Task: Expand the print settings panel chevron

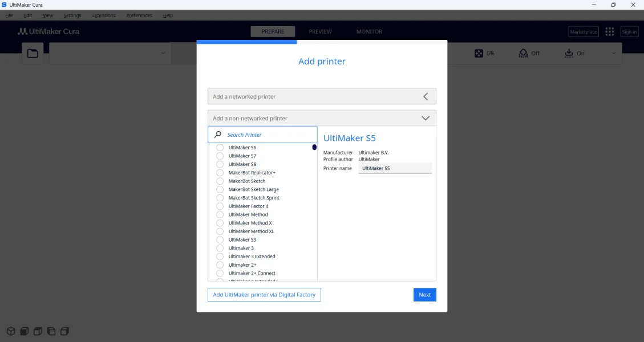Action: [614, 53]
